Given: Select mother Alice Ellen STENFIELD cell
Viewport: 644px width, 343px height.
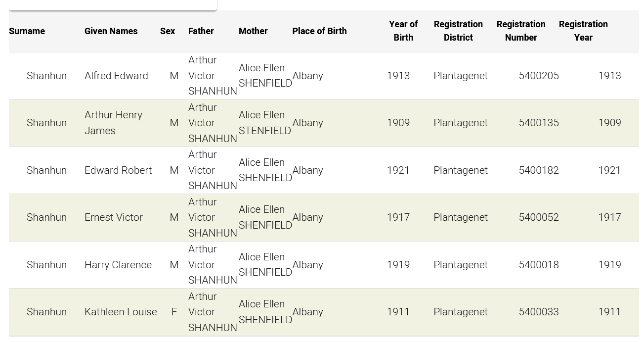Looking at the screenshot, I should point(264,123).
